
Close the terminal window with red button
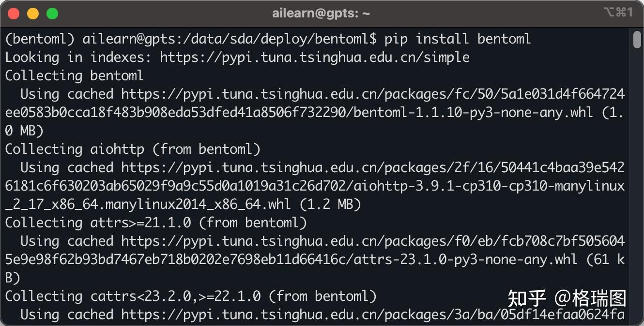(x=14, y=14)
